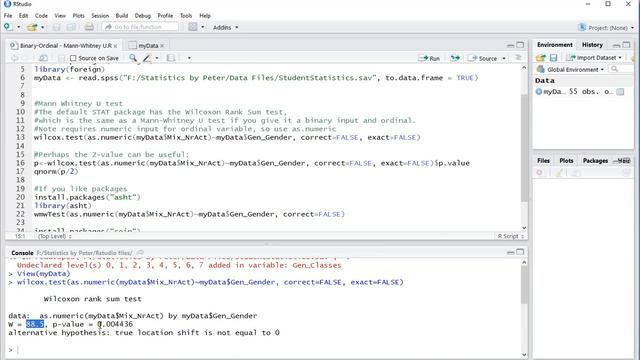This screenshot has height=360, width=640.
Task: Click the (Top Level) scope selector
Action: pyautogui.click(x=55, y=236)
